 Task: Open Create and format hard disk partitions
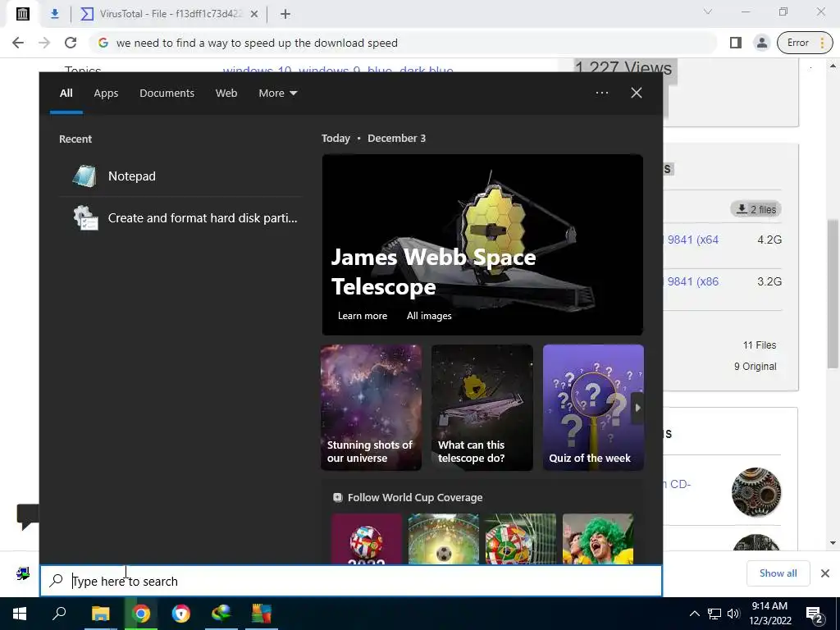(180, 218)
